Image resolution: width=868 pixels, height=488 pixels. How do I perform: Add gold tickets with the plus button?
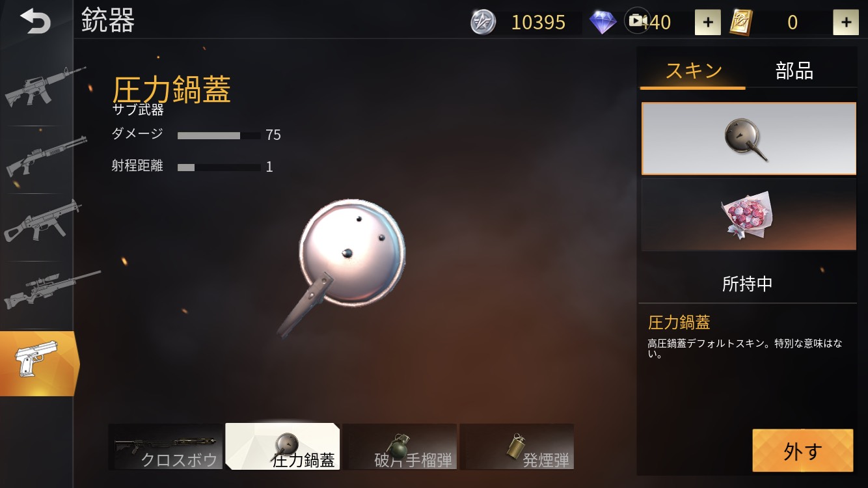846,22
